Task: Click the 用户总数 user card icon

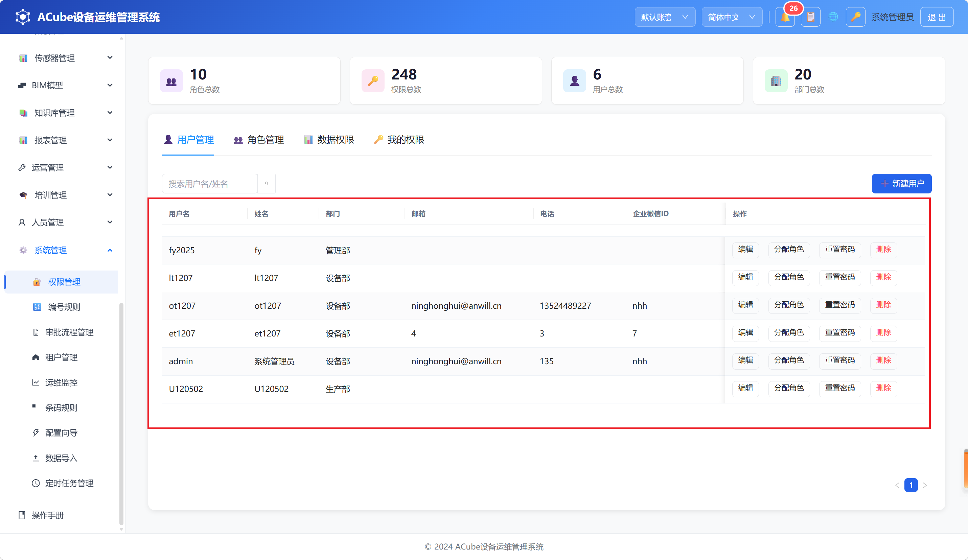Action: pyautogui.click(x=574, y=81)
